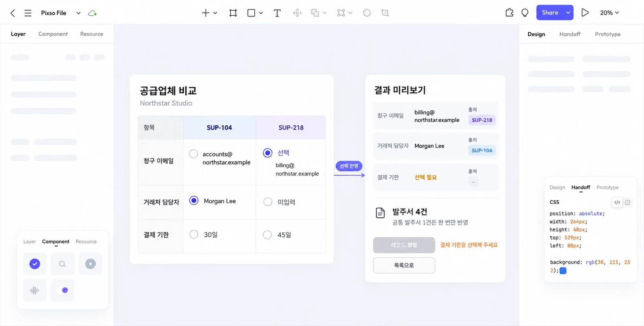Open the plugins puzzle icon
644x326 pixels.
pos(509,13)
